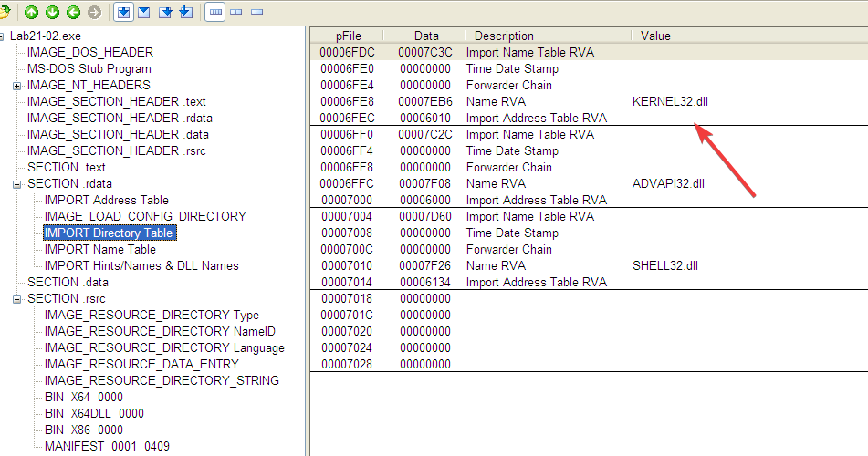
Task: Select the row with pFile 00006FF0
Action: 589,134
